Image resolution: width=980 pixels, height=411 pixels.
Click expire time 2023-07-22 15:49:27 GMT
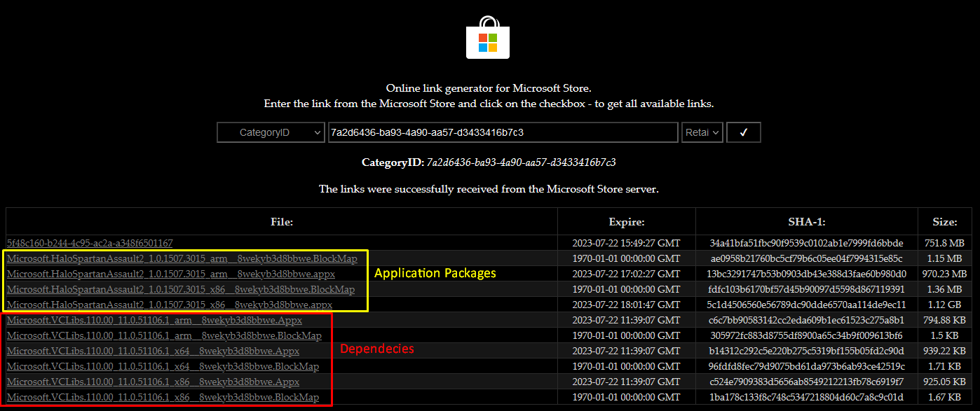627,243
